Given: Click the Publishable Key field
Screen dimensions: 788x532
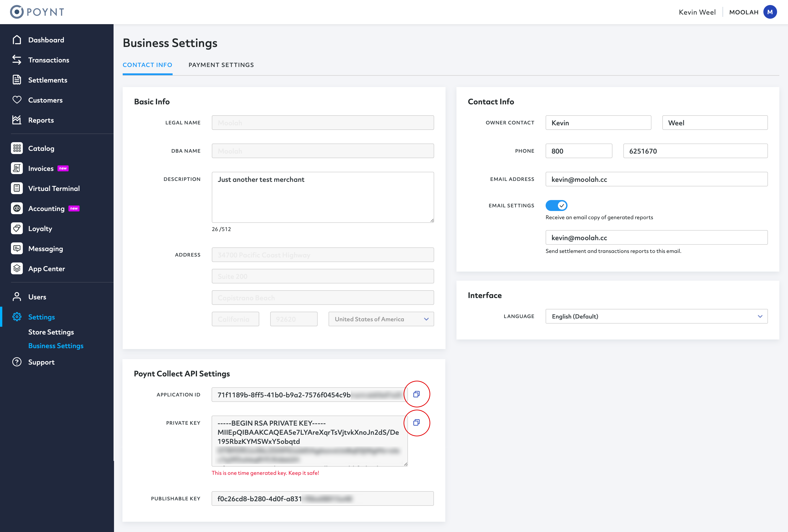Looking at the screenshot, I should [x=322, y=499].
